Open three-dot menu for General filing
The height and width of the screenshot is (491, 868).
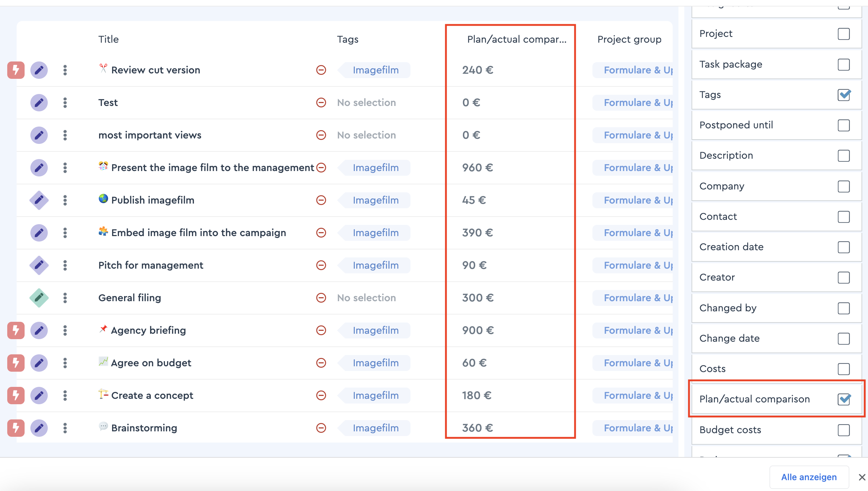(x=65, y=298)
